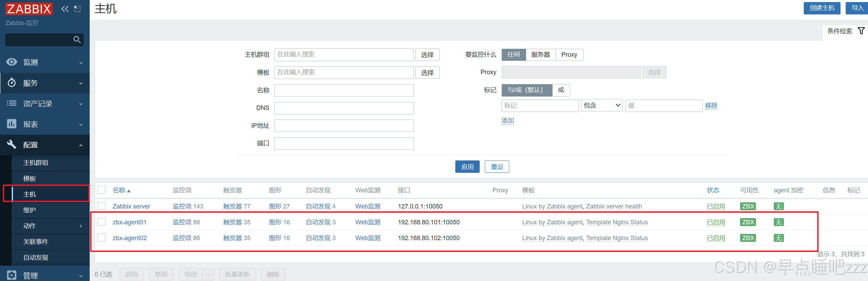Tick the checkbox for Zabbix server
The image size is (868, 281).
pos(102,206)
